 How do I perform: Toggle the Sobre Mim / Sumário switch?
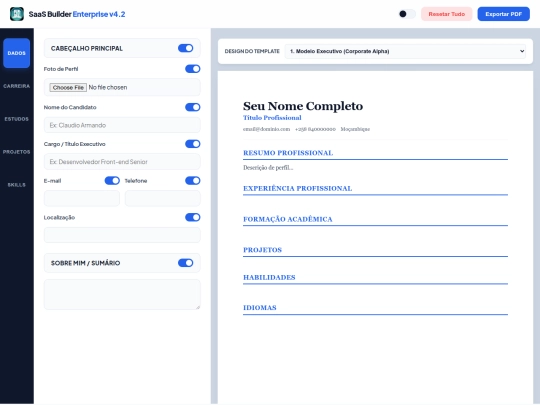pos(186,263)
